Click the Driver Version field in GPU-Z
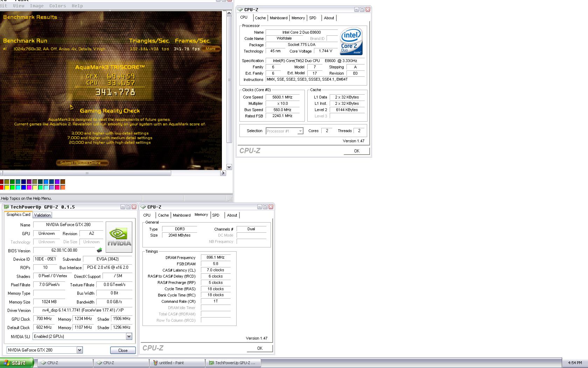Image resolution: width=588 pixels, height=368 pixels. click(x=83, y=310)
